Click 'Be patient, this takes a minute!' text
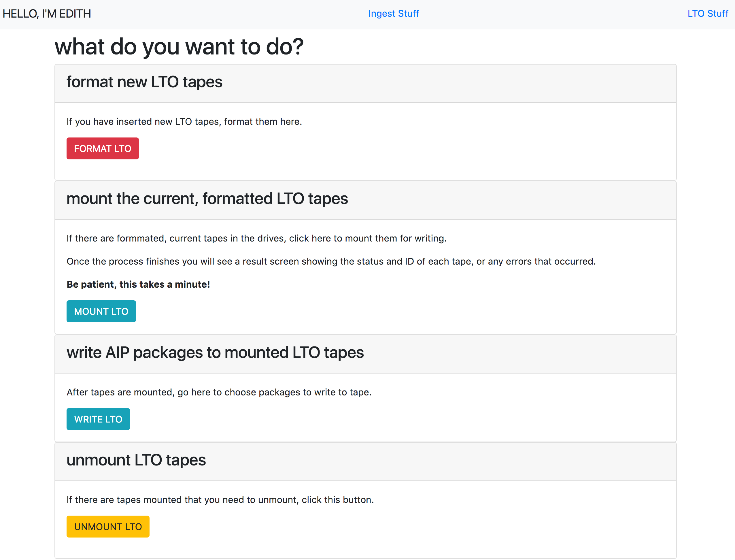 coord(138,284)
